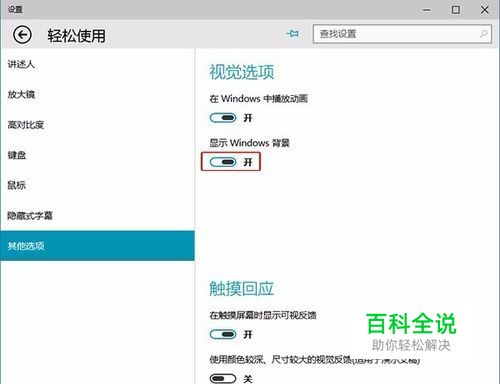Open 高对比度 category
Screen dimensions: 500x384
[97, 125]
